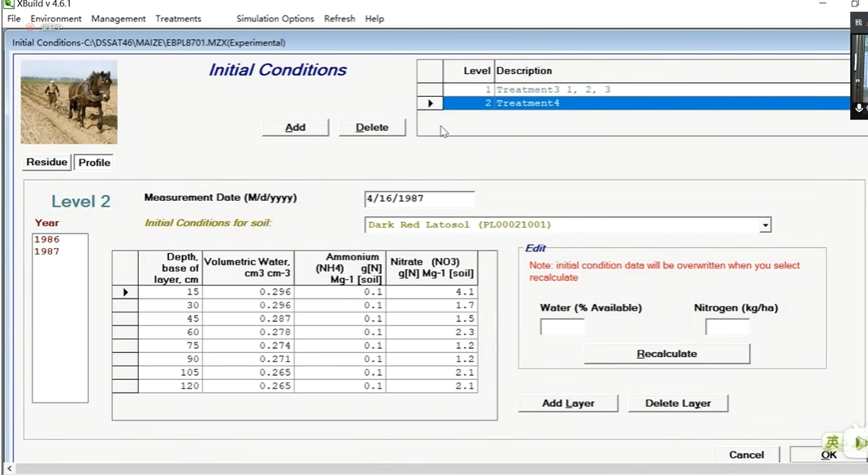Image resolution: width=868 pixels, height=475 pixels.
Task: Click the Water (% Available) input field
Action: pos(562,327)
